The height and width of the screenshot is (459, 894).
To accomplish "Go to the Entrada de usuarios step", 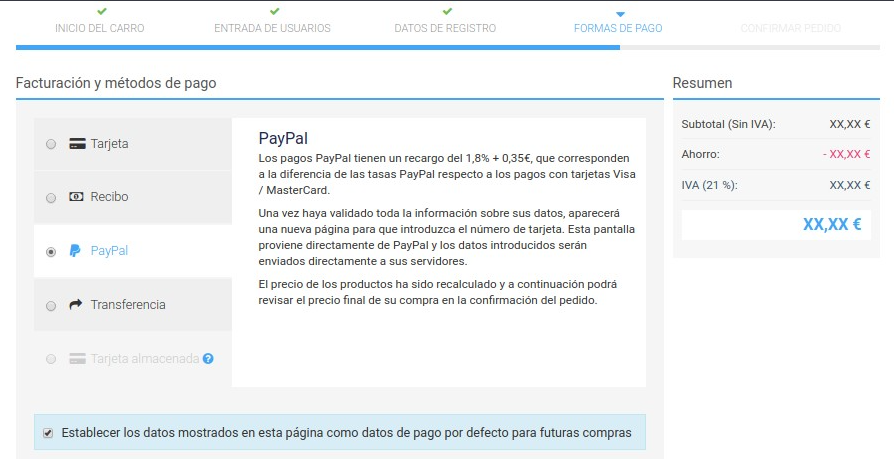I will pyautogui.click(x=273, y=28).
